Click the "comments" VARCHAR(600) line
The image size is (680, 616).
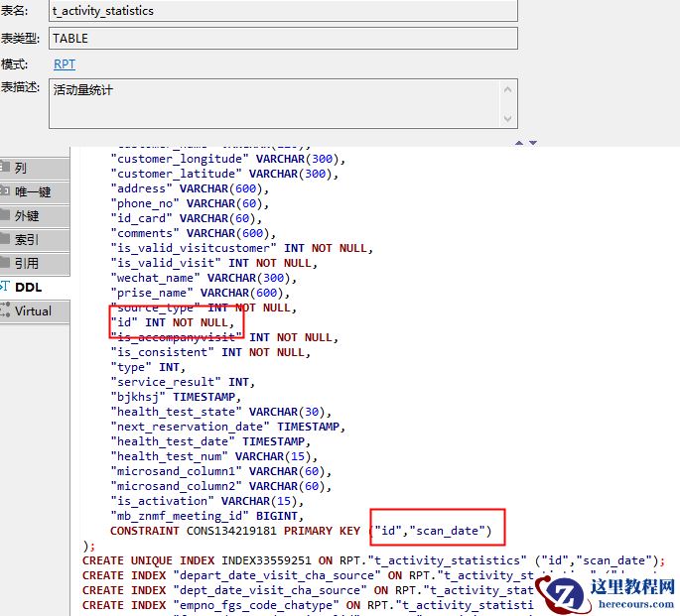click(x=194, y=233)
